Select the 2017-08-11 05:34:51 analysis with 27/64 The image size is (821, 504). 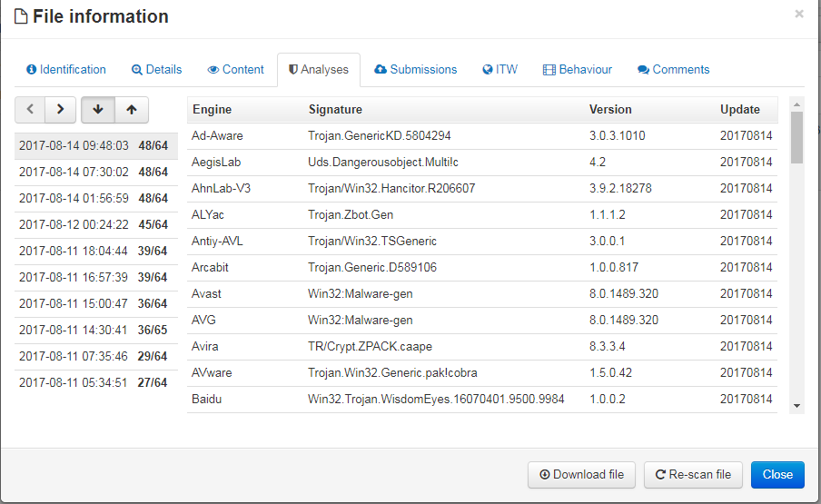94,383
